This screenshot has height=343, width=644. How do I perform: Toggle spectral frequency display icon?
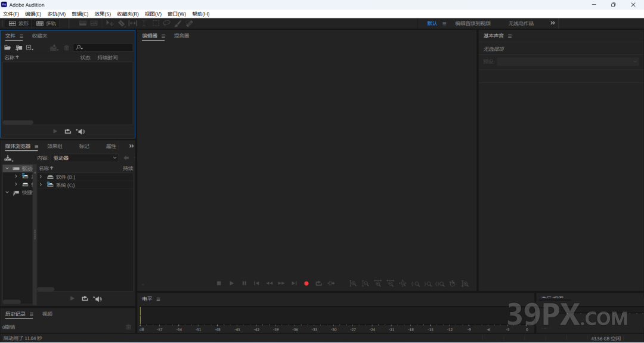83,23
